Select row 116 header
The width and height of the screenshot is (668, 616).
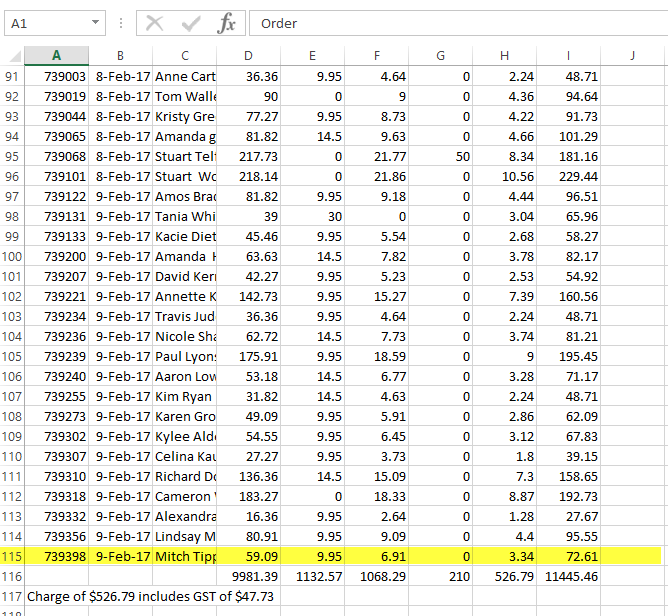click(x=12, y=576)
